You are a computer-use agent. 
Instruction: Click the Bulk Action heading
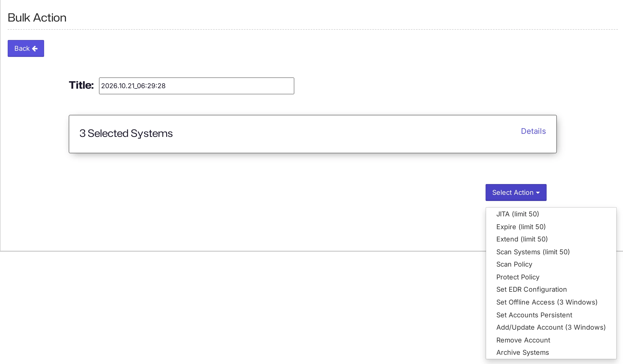[x=37, y=18]
